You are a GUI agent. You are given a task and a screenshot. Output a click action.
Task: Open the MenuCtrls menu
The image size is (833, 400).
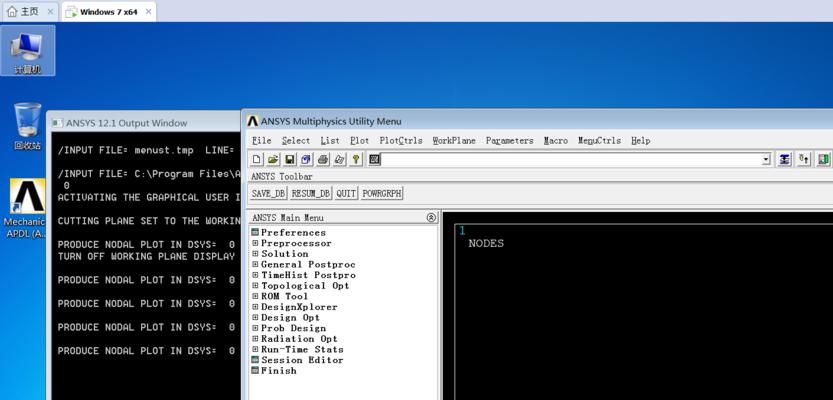click(599, 141)
